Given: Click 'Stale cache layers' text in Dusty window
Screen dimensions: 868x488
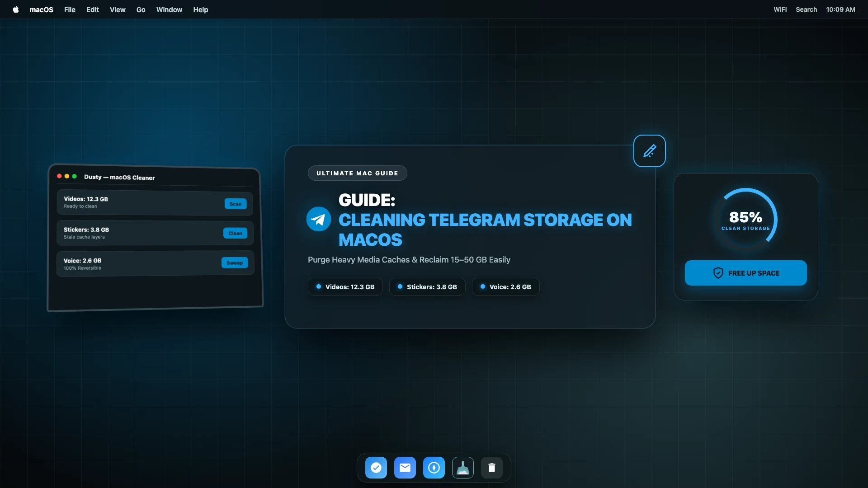Looking at the screenshot, I should 84,237.
